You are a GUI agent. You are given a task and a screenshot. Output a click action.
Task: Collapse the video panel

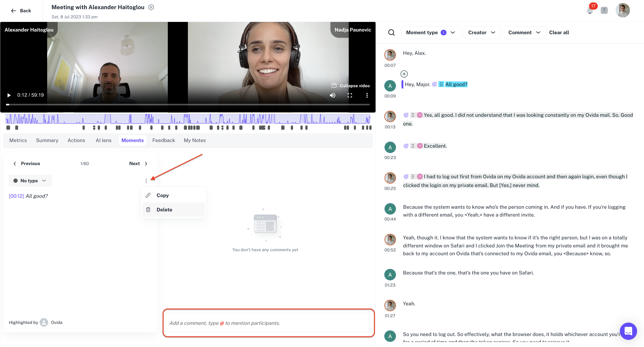point(351,85)
